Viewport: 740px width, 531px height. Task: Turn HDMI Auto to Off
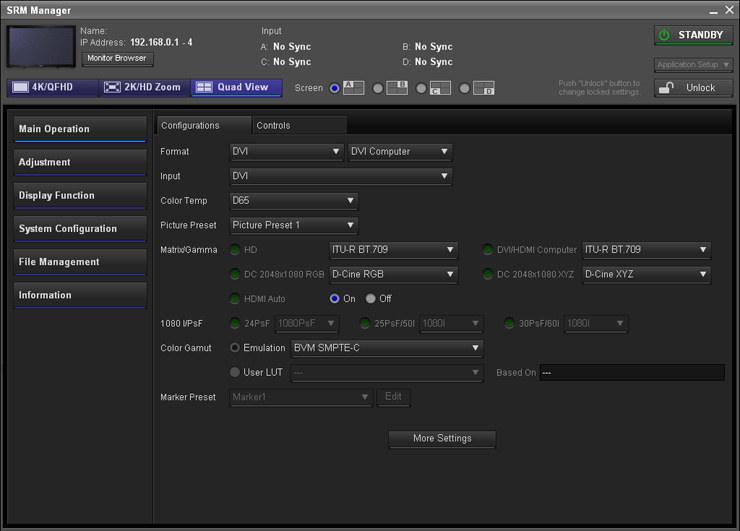point(371,299)
